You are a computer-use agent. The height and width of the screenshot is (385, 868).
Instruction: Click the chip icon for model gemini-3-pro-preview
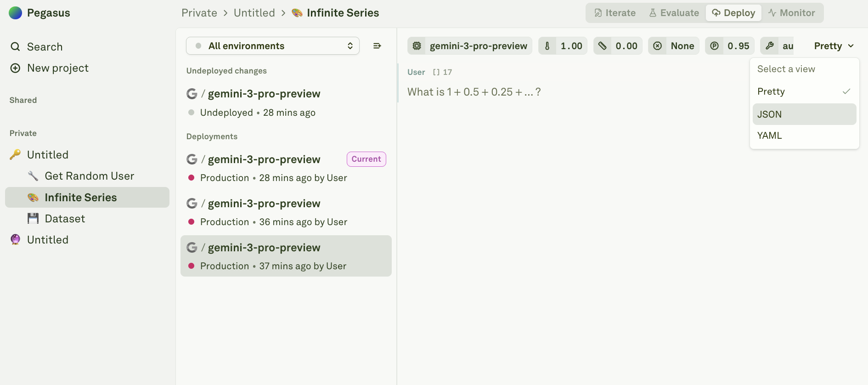(417, 46)
